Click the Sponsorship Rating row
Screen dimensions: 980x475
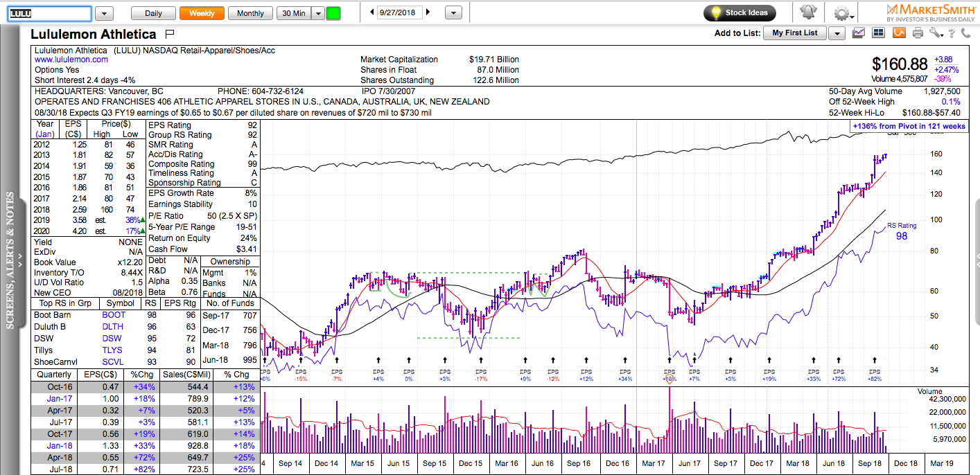coord(203,183)
